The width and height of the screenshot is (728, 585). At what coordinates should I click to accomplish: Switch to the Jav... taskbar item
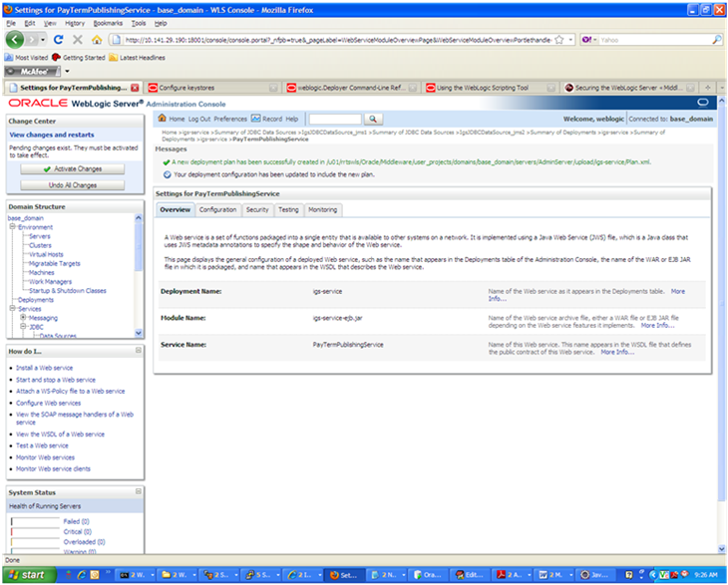[x=595, y=575]
